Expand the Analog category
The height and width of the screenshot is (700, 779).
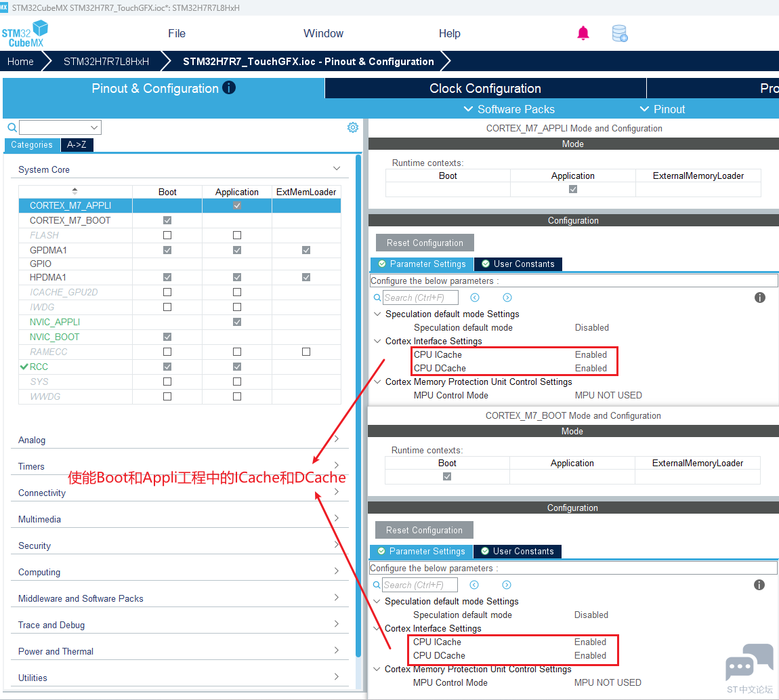pyautogui.click(x=337, y=439)
